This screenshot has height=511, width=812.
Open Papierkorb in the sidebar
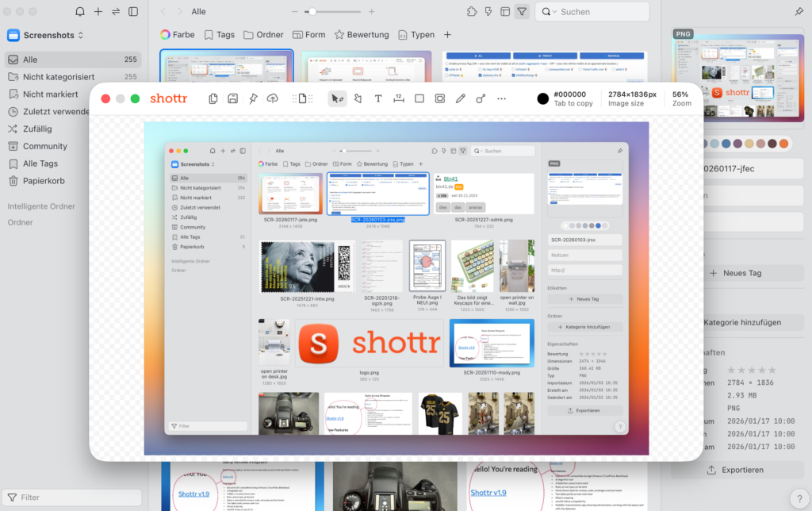[44, 180]
